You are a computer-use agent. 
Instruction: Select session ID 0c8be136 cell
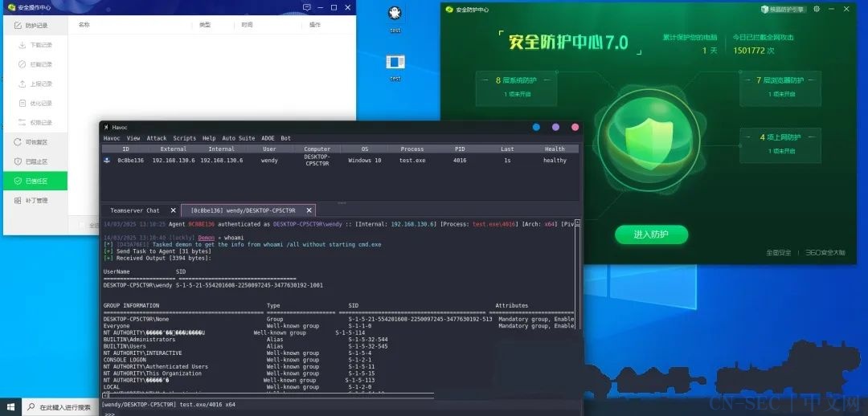point(131,161)
